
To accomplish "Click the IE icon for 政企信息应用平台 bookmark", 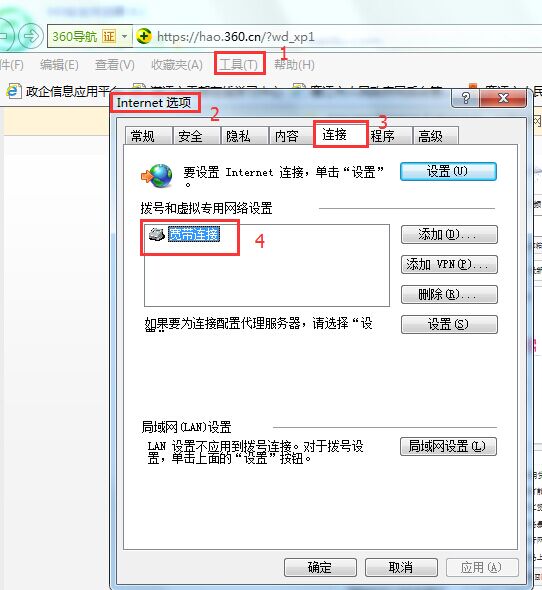I will click(x=14, y=91).
